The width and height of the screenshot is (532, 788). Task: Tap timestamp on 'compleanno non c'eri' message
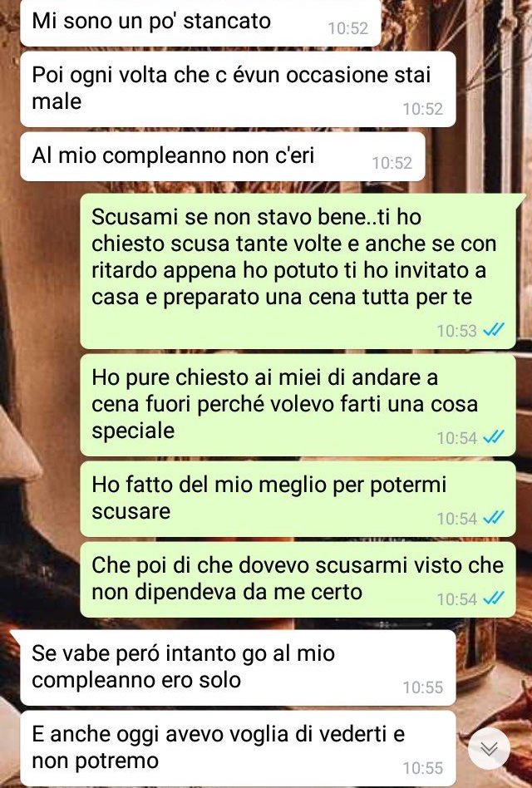click(392, 163)
